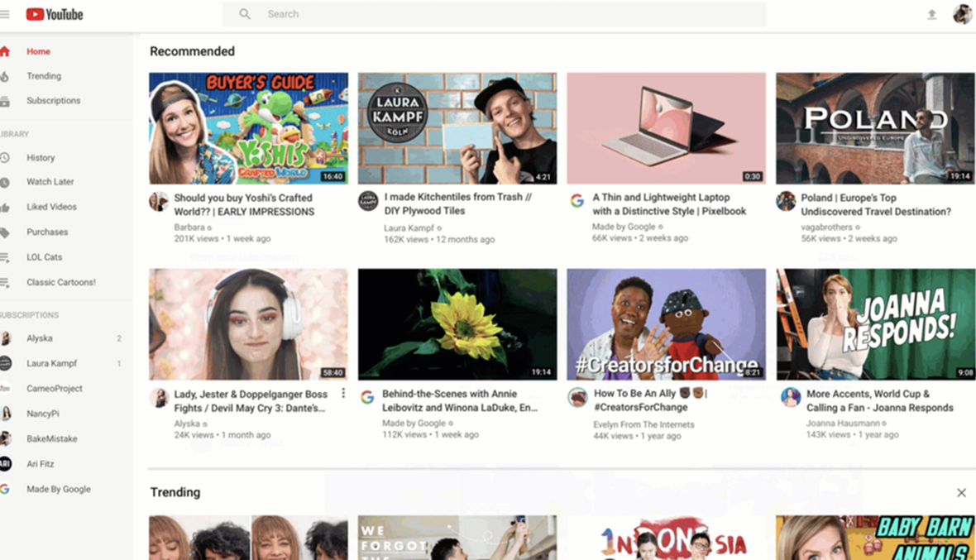This screenshot has height=560, width=976.
Task: Open the Laura Kampf subscription
Action: click(x=51, y=364)
